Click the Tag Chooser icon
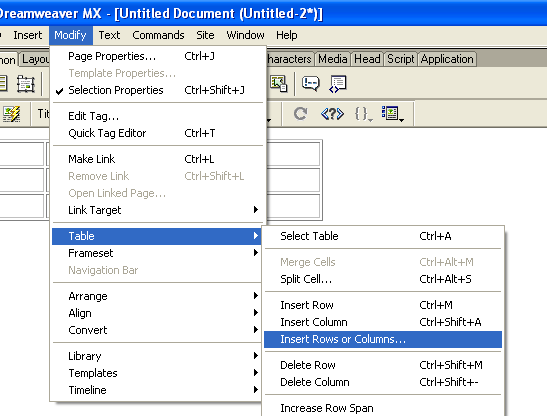This screenshot has width=547, height=416. (x=338, y=84)
